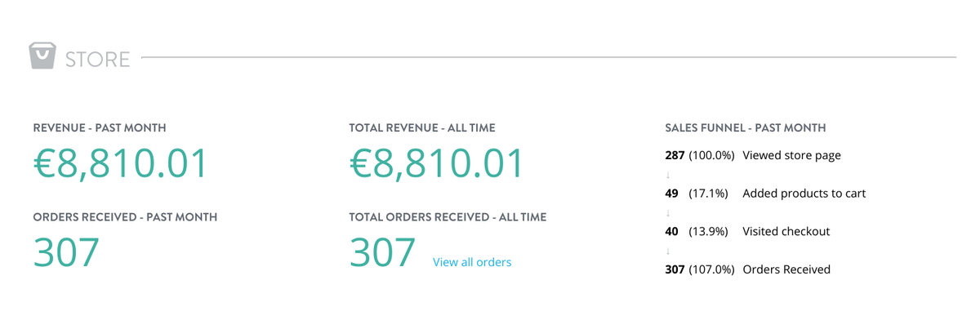
Task: Click the 287 viewed store count
Action: pos(675,155)
